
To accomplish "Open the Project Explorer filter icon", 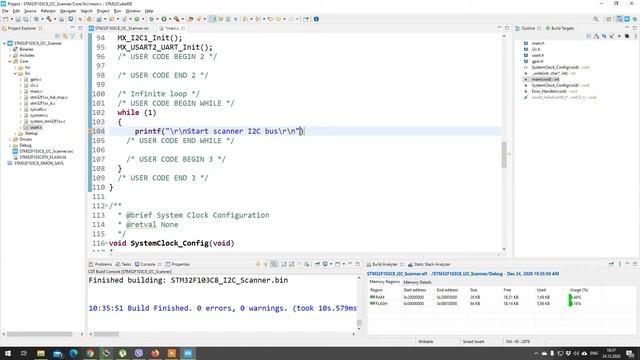I will tap(73, 36).
